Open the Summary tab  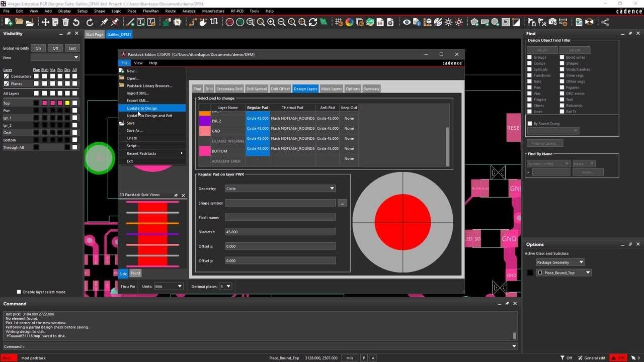pos(372,89)
